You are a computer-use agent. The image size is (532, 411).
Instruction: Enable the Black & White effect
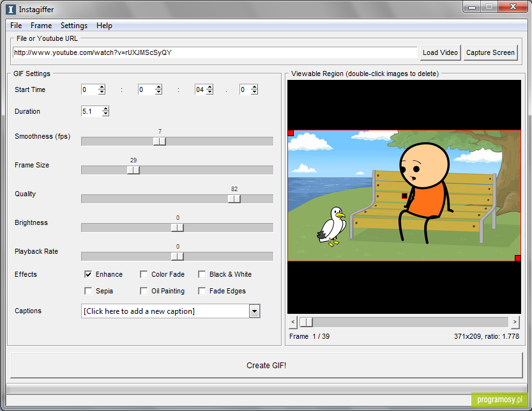pyautogui.click(x=202, y=274)
